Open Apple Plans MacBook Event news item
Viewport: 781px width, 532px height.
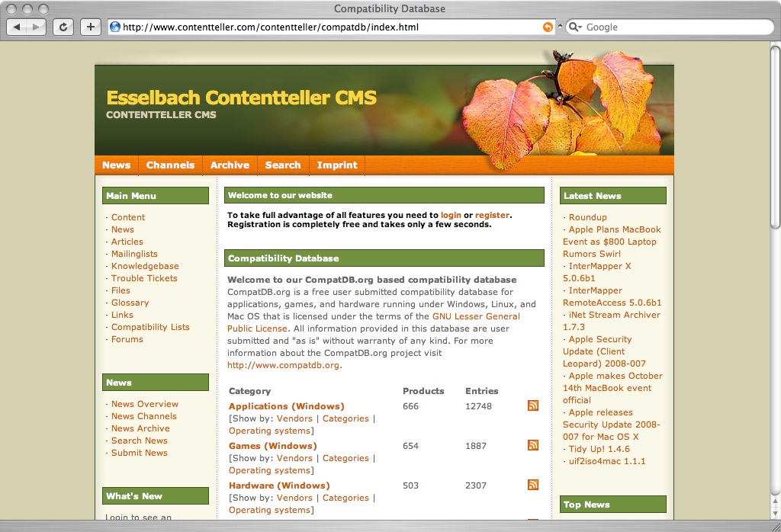click(612, 242)
